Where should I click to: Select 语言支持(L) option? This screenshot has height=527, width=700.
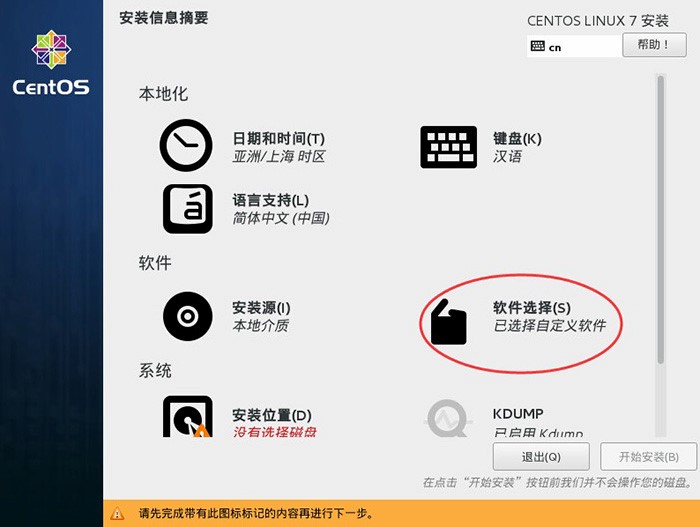[x=271, y=200]
